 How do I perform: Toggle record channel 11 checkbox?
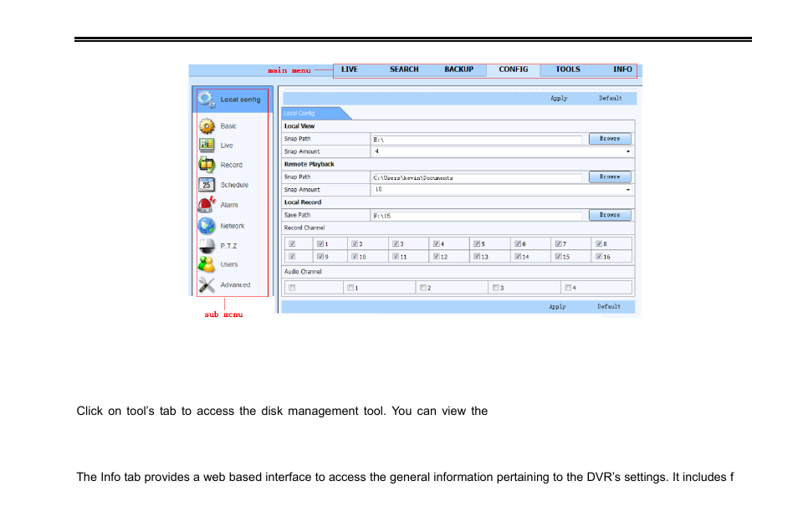[x=396, y=257]
